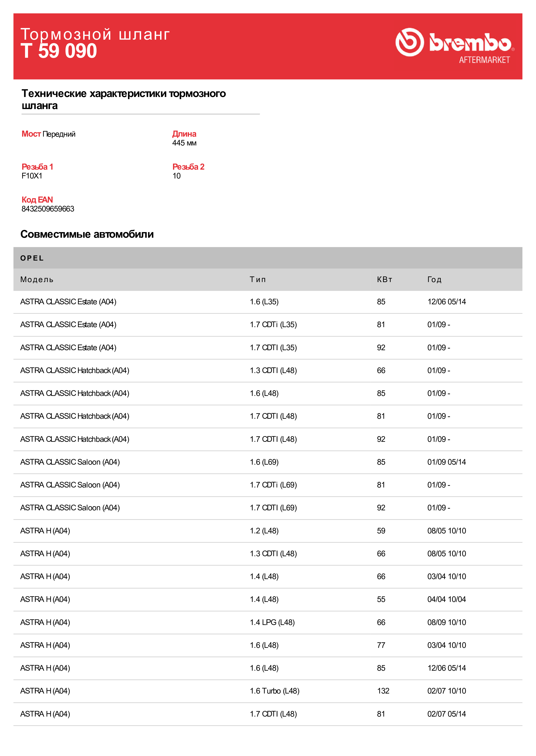Click the КВт column header

[385, 279]
